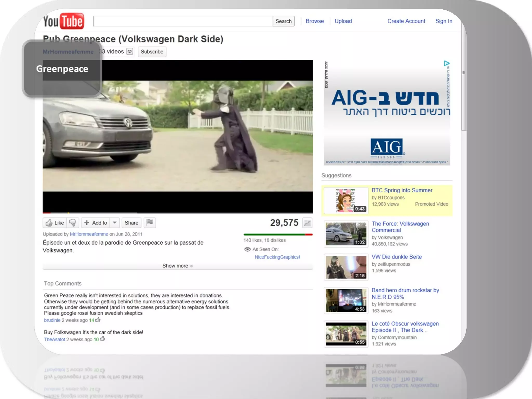Like the video
Viewport: 532px width, 399px height.
(x=55, y=223)
